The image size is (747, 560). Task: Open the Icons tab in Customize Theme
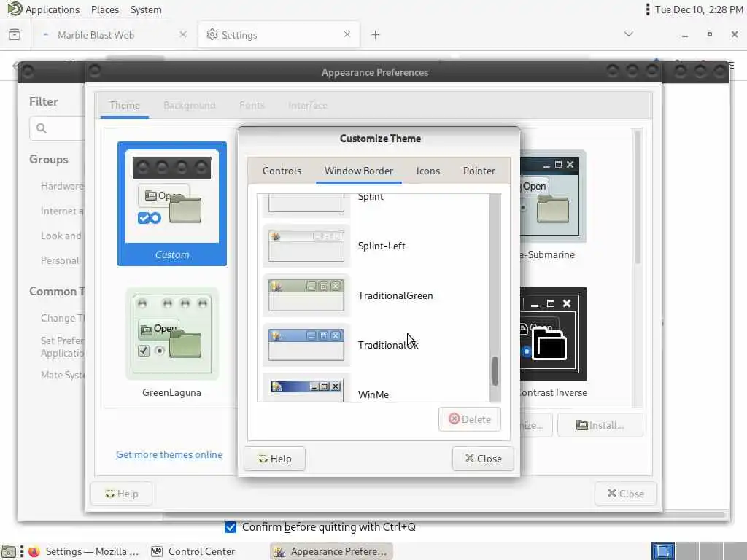tap(427, 171)
